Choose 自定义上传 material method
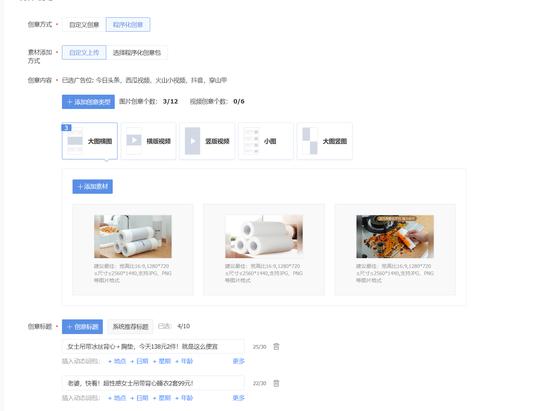 tap(84, 52)
